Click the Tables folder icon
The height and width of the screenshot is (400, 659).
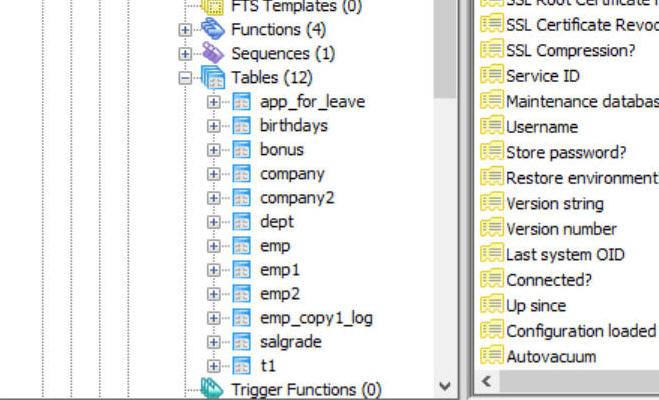click(x=213, y=78)
